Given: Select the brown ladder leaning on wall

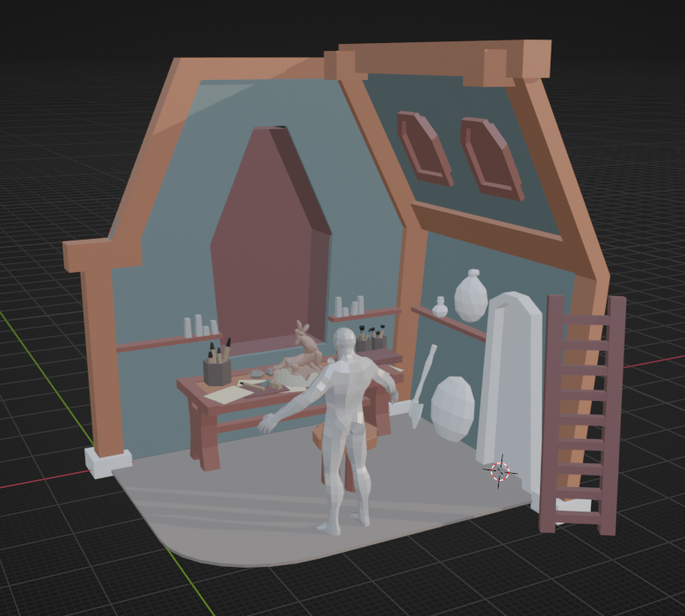Looking at the screenshot, I should click(583, 415).
